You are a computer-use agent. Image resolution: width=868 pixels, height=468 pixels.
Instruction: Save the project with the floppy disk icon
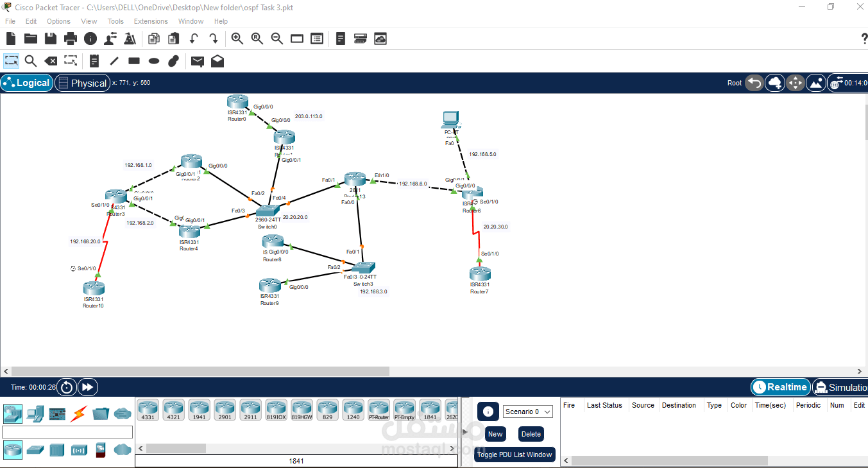tap(51, 39)
